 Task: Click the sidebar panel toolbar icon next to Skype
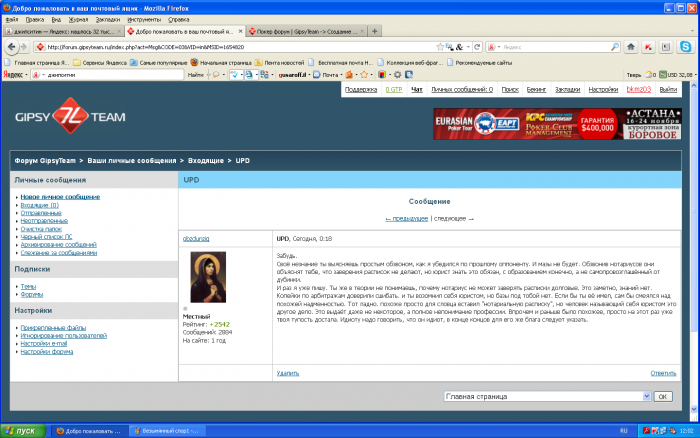pos(666,47)
